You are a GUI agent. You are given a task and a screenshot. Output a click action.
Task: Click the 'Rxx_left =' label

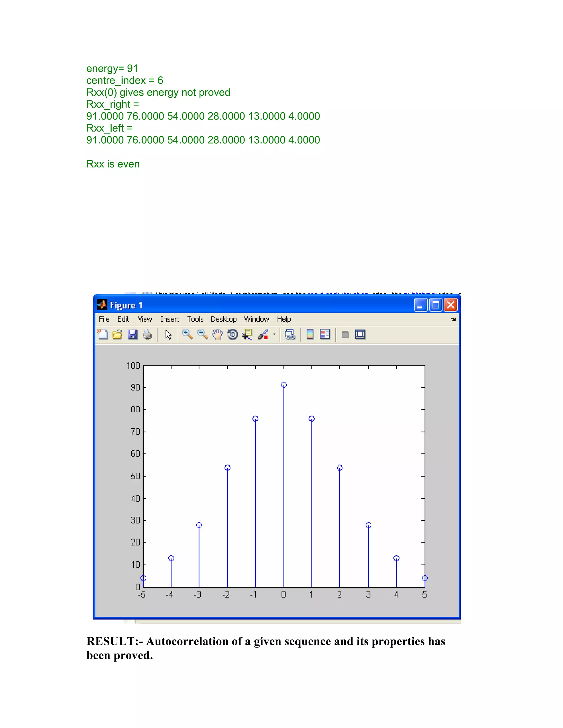click(109, 128)
